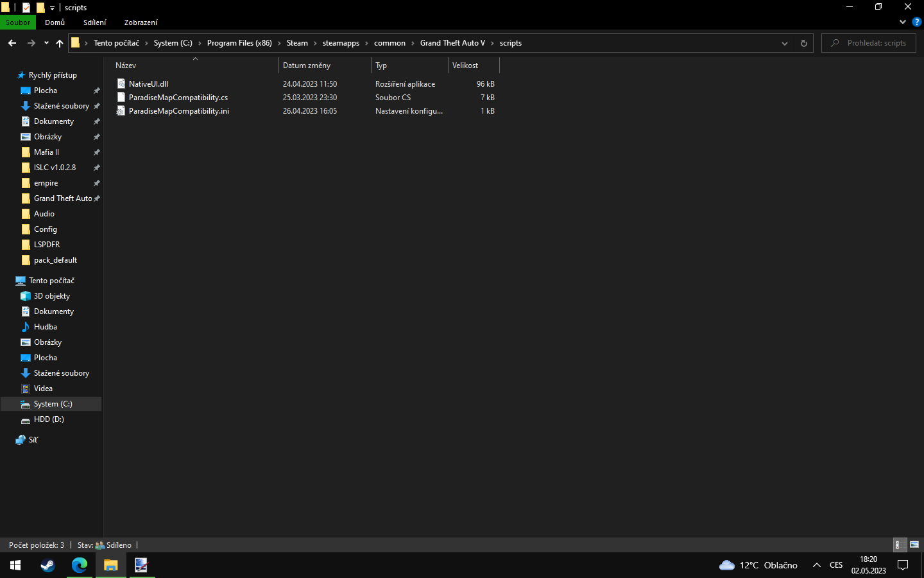Click the common breadcrumb
Viewport: 924px width, 578px height.
[x=389, y=43]
